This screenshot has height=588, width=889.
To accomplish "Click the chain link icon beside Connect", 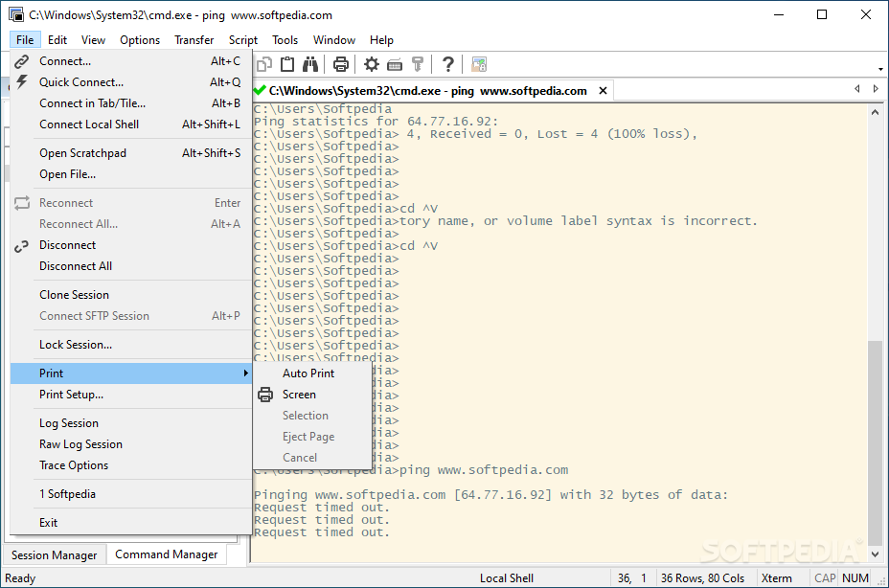I will click(21, 61).
